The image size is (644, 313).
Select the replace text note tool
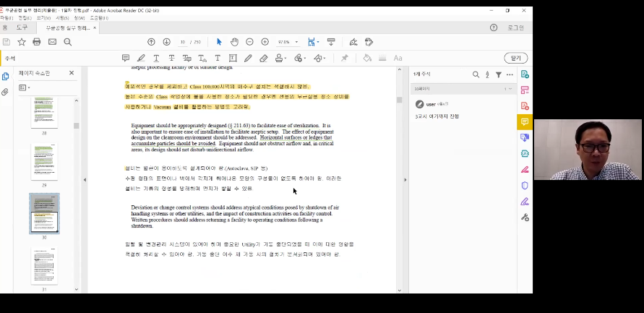tap(187, 59)
